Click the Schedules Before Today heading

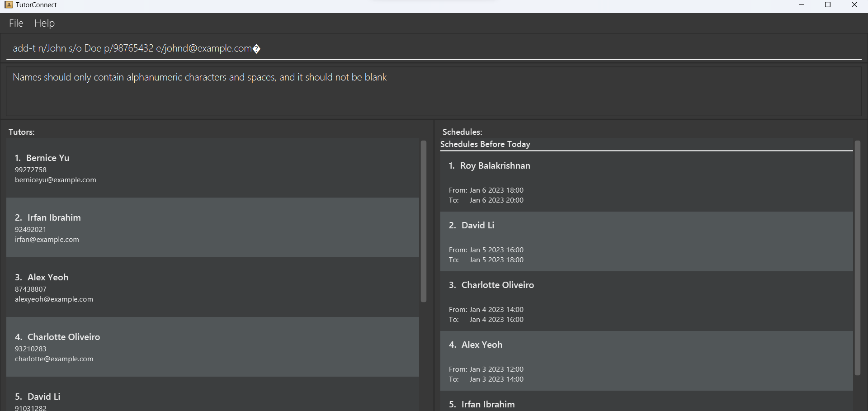pos(485,144)
